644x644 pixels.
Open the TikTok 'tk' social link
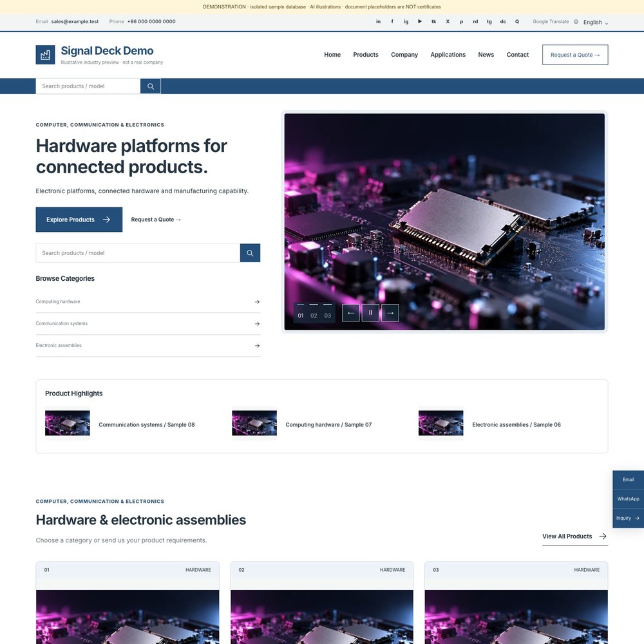tap(433, 22)
